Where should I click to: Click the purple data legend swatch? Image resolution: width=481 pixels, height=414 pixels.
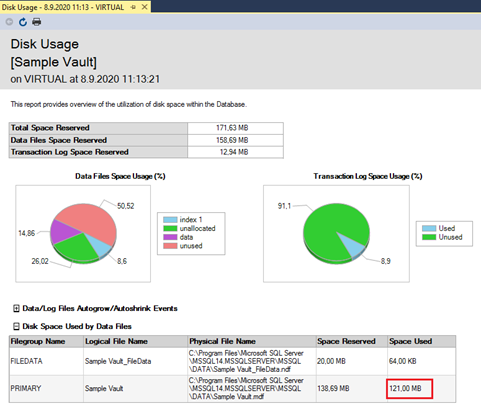(170, 237)
